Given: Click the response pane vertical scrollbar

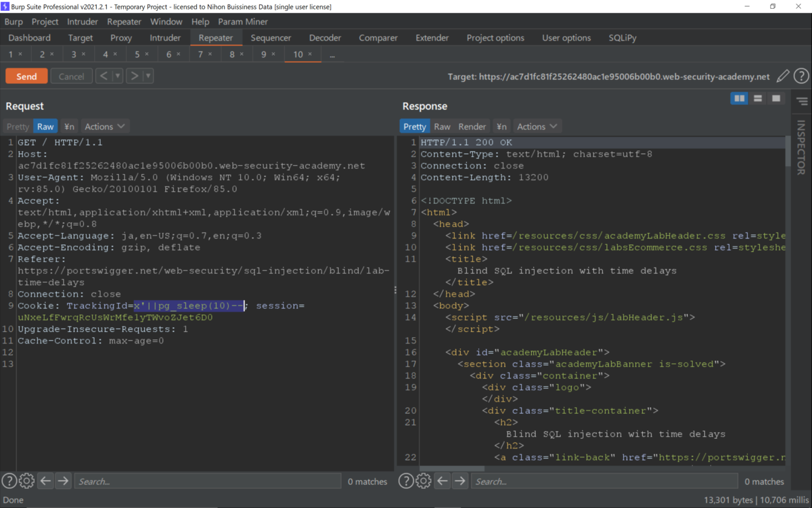Looking at the screenshot, I should tap(788, 150).
